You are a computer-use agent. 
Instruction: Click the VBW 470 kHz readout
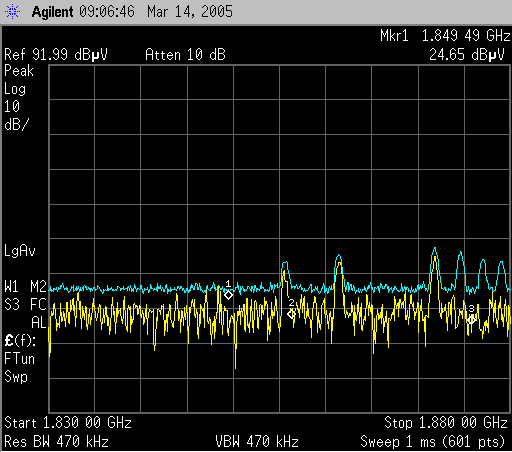tap(257, 442)
